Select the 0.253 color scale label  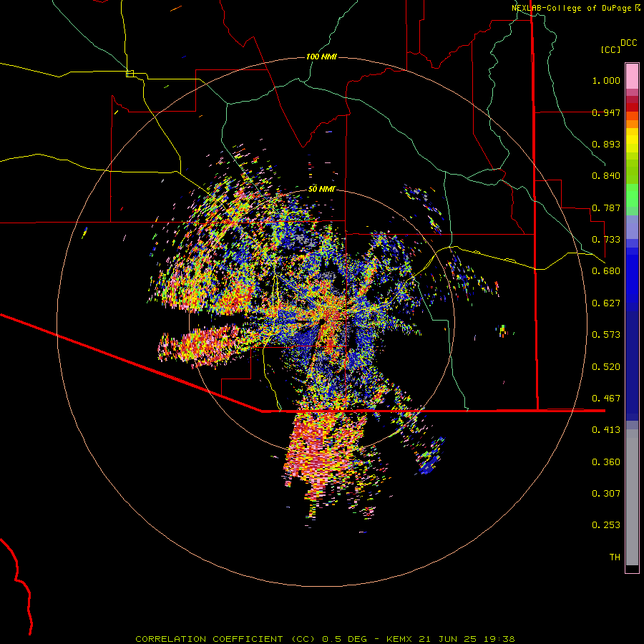coord(606,525)
